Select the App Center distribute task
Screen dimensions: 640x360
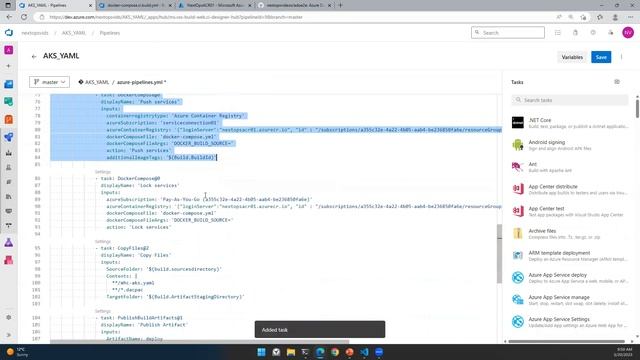pyautogui.click(x=570, y=189)
